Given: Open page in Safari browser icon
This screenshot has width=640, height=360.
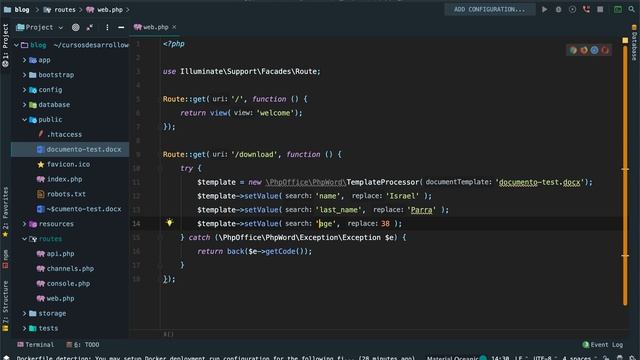Looking at the screenshot, I should [x=594, y=50].
